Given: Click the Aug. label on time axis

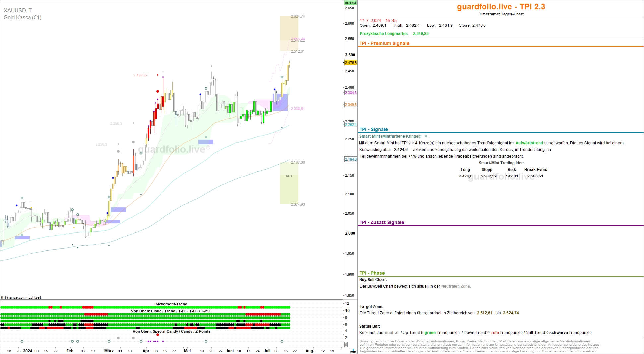Looking at the screenshot, I should tap(310, 351).
